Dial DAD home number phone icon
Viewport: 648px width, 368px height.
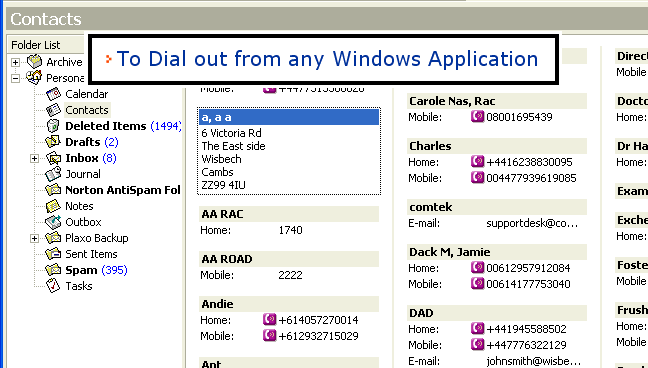pyautogui.click(x=477, y=329)
